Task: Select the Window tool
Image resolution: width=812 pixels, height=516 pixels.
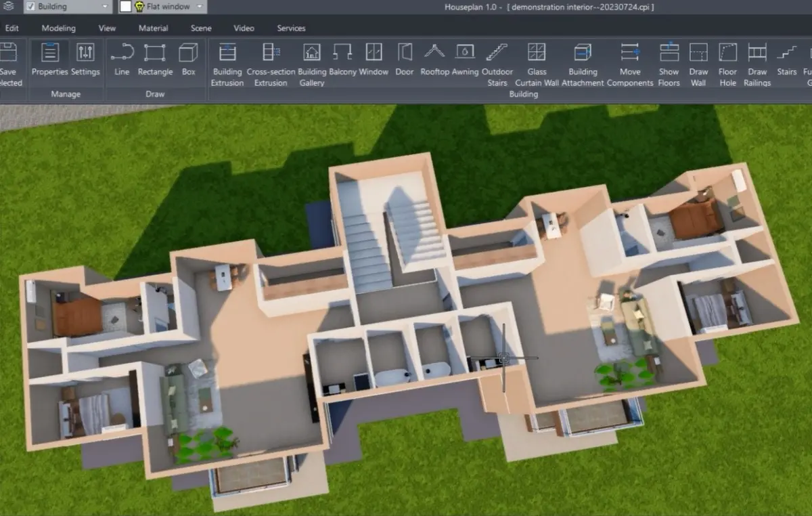Action: point(374,60)
